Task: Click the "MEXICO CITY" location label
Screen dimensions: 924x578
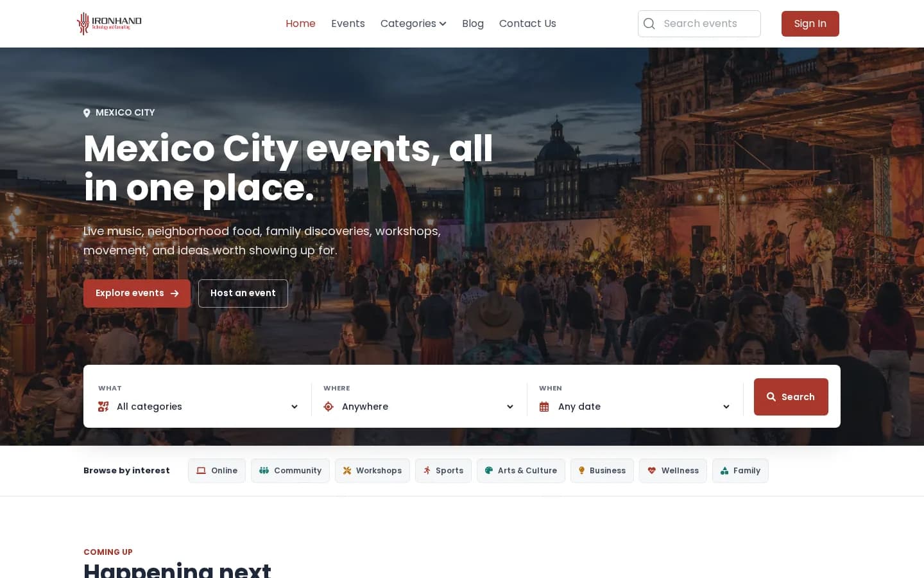Action: [125, 112]
